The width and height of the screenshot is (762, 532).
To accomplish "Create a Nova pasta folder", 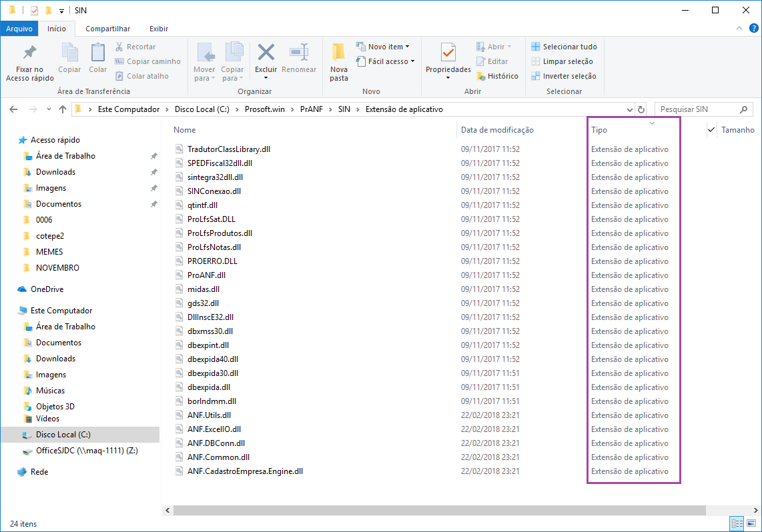I will tap(338, 53).
